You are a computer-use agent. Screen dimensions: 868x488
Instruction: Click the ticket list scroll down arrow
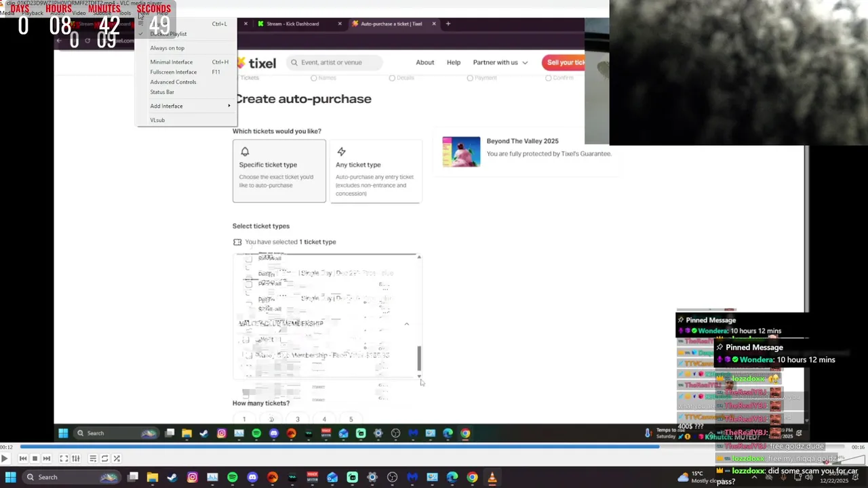click(419, 375)
